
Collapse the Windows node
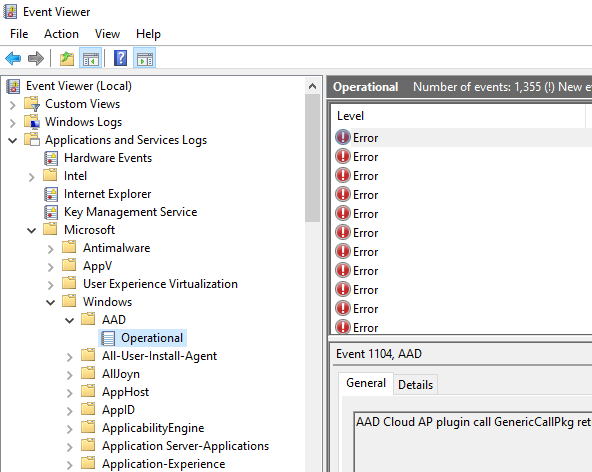coord(51,302)
